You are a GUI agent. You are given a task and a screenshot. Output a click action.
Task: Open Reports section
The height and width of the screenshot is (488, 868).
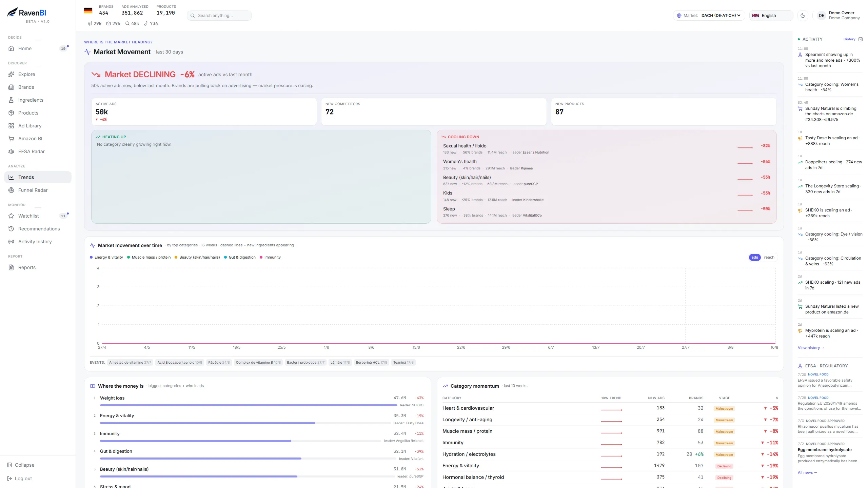(38, 267)
